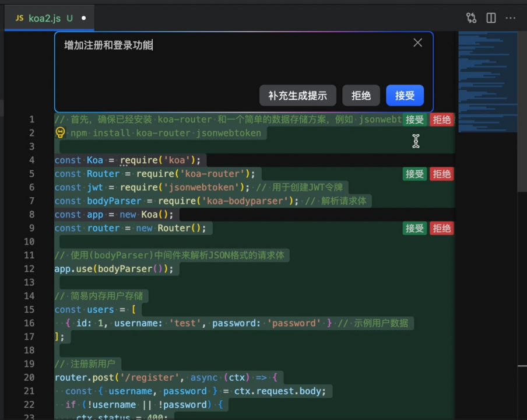Click the blue 接受 accept button
This screenshot has height=420, width=527.
[x=405, y=95]
